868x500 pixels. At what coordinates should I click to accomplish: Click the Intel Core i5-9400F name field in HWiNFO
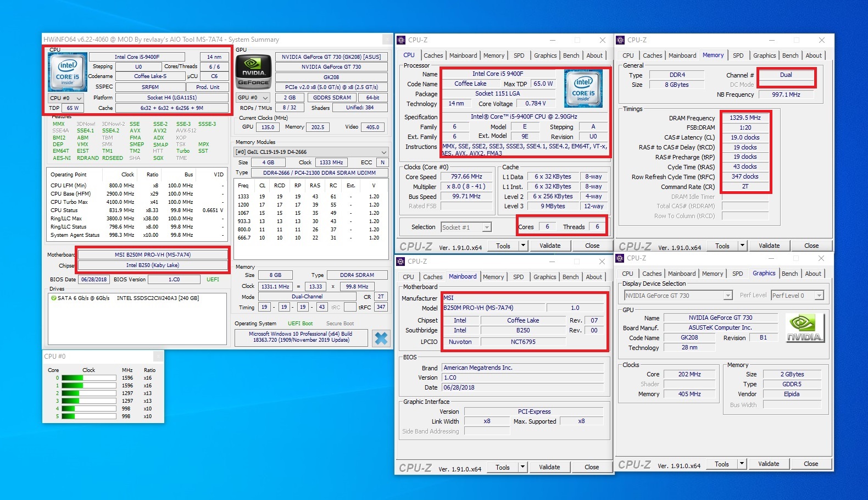[x=137, y=57]
